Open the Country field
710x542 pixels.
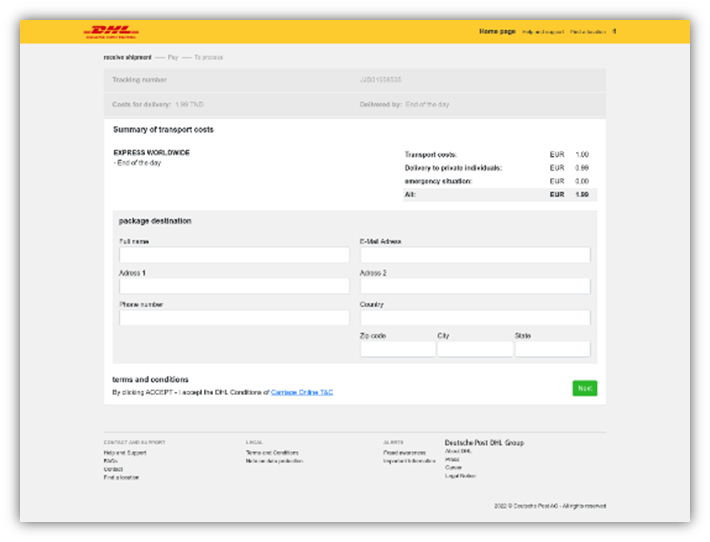click(475, 318)
